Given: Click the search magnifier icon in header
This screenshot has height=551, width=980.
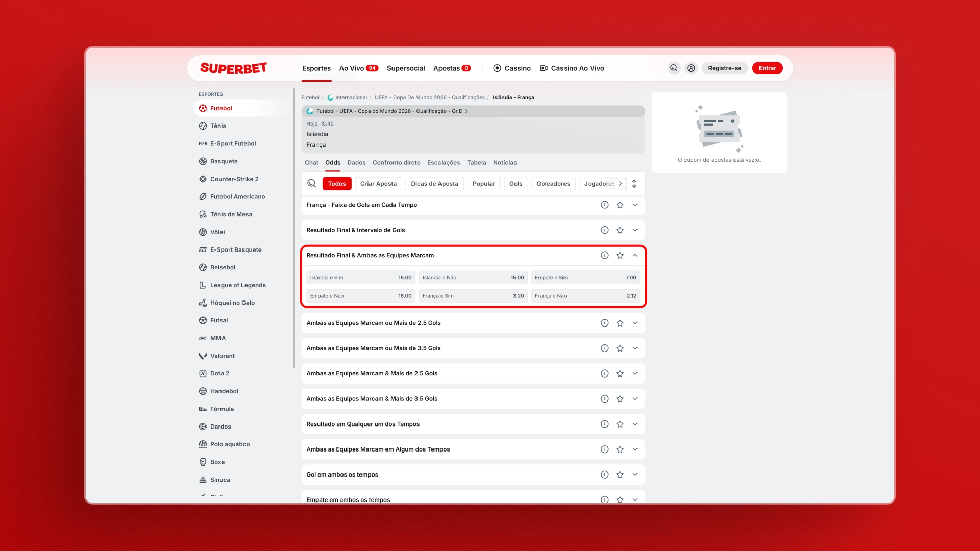Looking at the screenshot, I should click(x=674, y=68).
